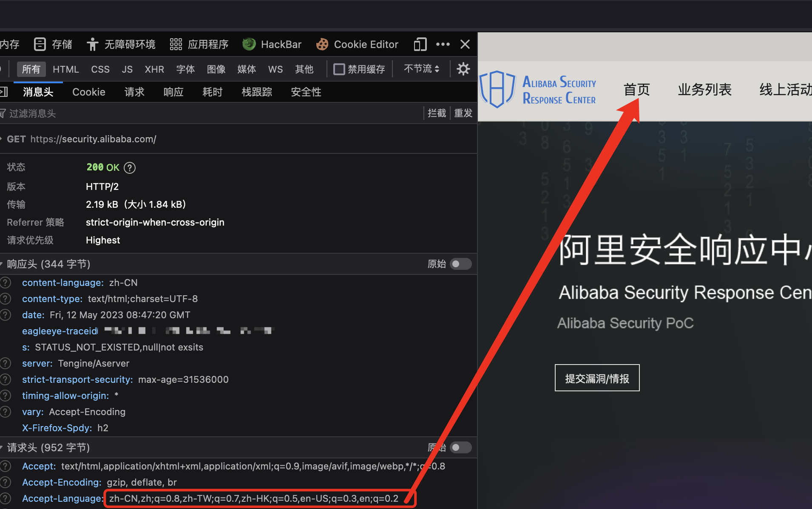Click help icon beside content-language header
This screenshot has height=509, width=812.
tap(6, 283)
